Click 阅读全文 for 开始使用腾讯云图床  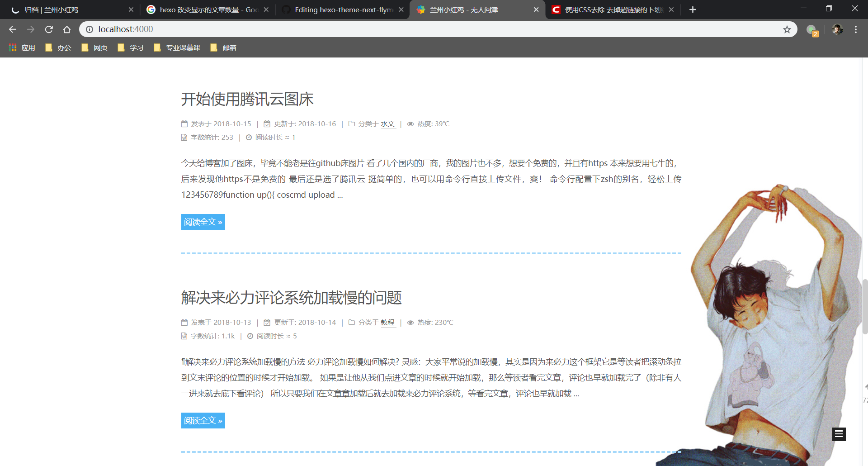click(x=203, y=222)
